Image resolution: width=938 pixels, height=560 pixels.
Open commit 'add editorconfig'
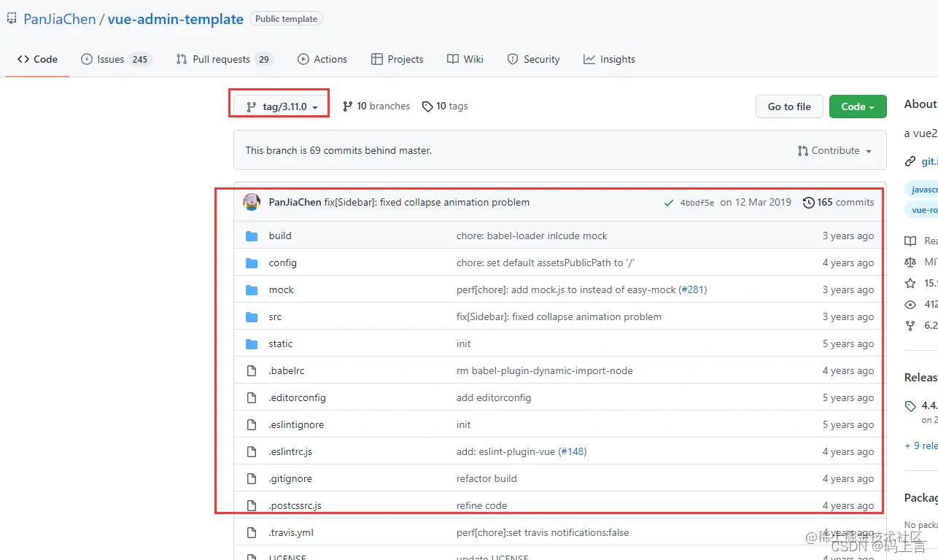pyautogui.click(x=494, y=397)
